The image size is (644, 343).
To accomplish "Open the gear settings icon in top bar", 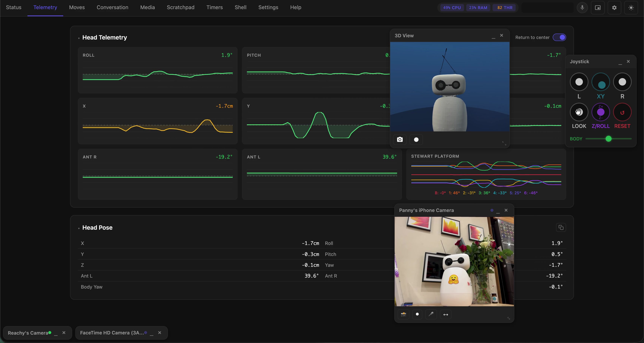I will [x=614, y=7].
